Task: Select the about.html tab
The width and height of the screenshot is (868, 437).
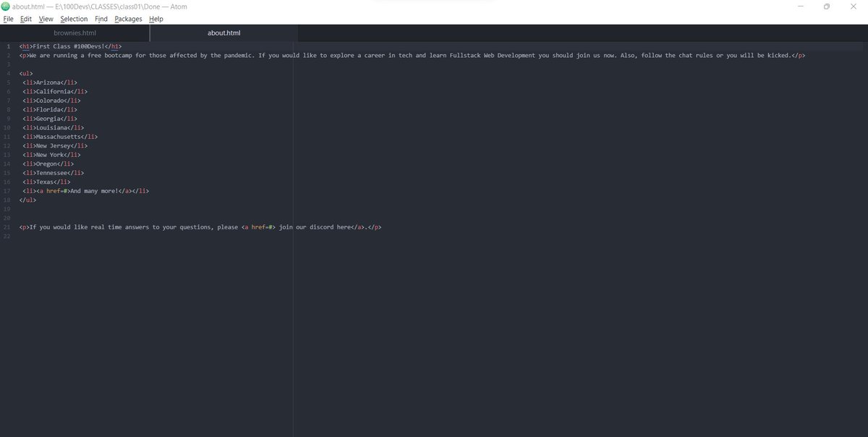Action: point(224,33)
